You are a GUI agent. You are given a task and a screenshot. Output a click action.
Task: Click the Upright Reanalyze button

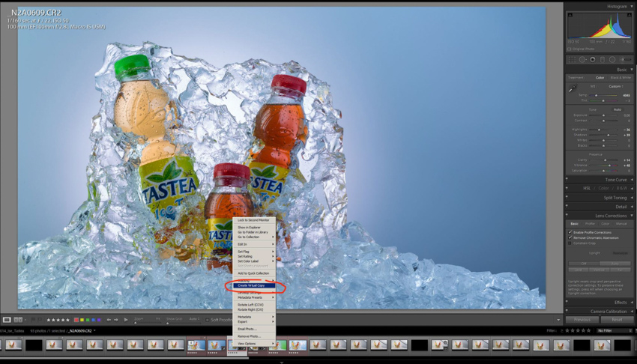pos(620,253)
